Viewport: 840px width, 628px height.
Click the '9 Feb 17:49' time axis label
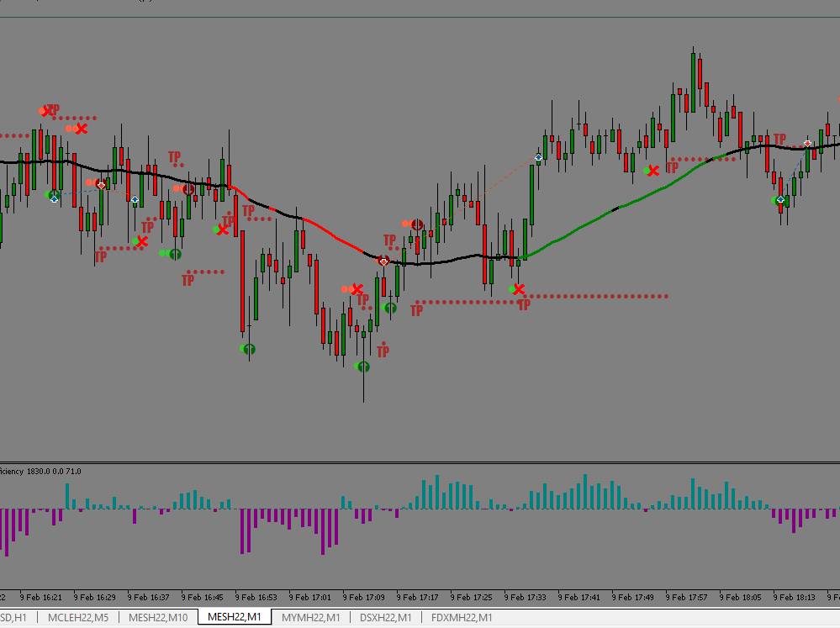click(633, 597)
